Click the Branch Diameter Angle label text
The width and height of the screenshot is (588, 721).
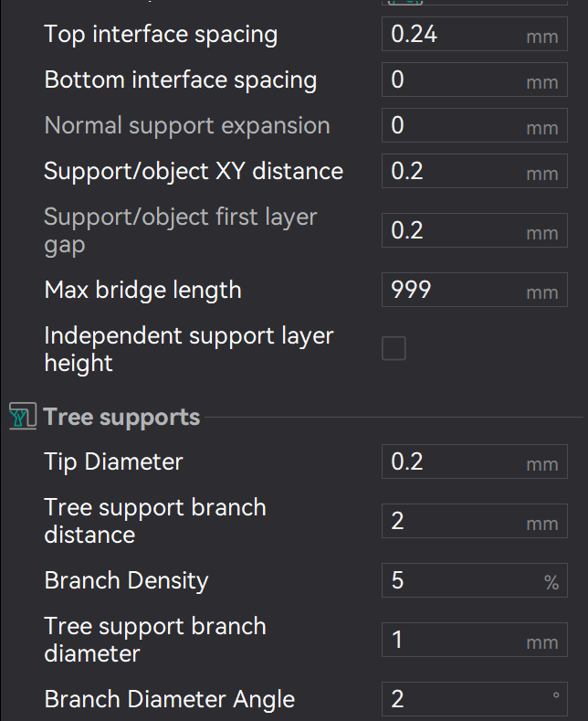169,700
